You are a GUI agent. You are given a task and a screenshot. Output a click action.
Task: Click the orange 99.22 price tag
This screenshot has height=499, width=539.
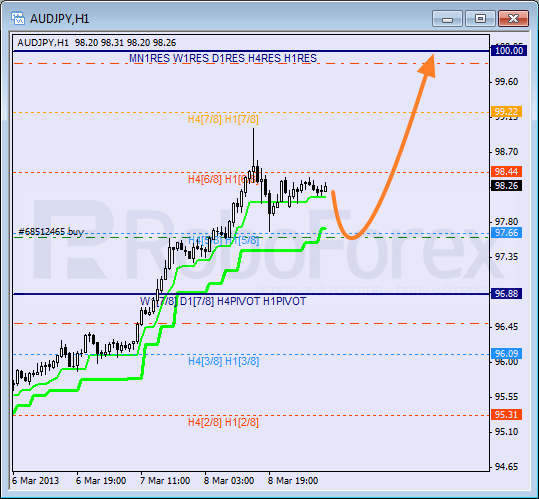point(507,112)
